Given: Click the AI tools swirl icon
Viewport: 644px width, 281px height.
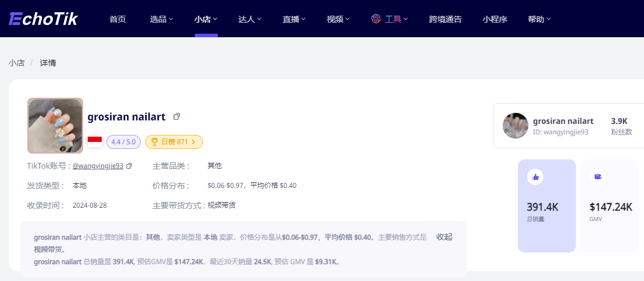Looking at the screenshot, I should [x=376, y=19].
